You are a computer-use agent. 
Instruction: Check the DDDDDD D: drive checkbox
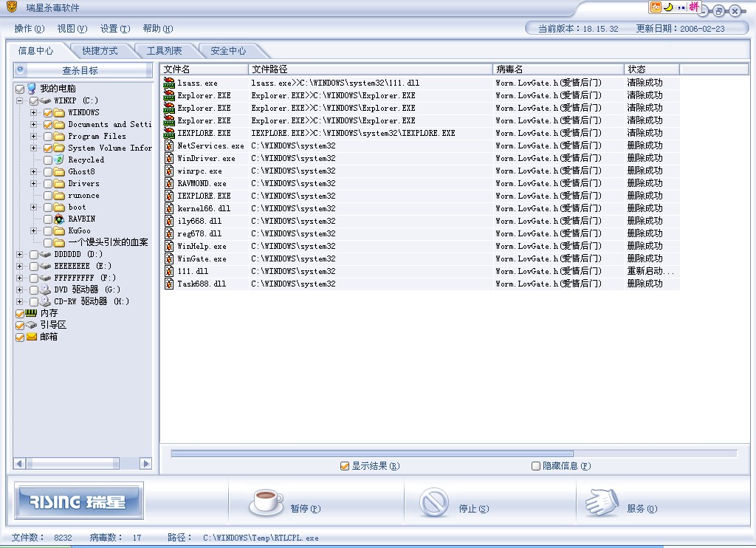34,254
